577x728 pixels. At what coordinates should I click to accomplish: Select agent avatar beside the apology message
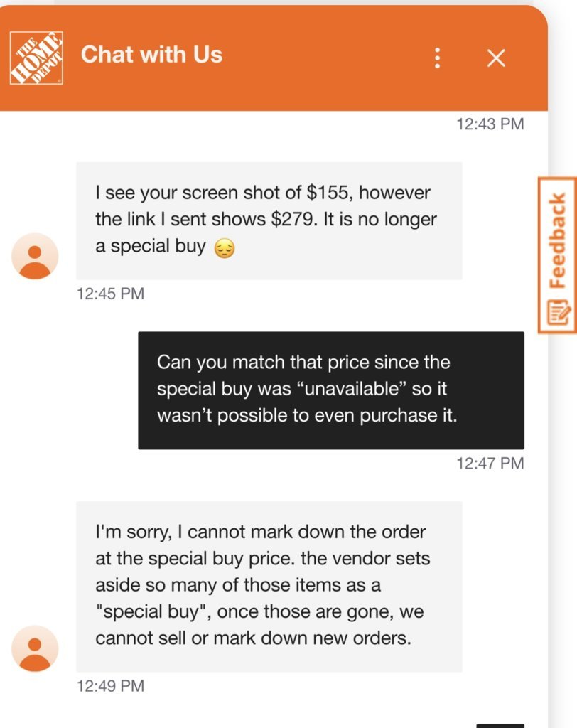tap(35, 648)
